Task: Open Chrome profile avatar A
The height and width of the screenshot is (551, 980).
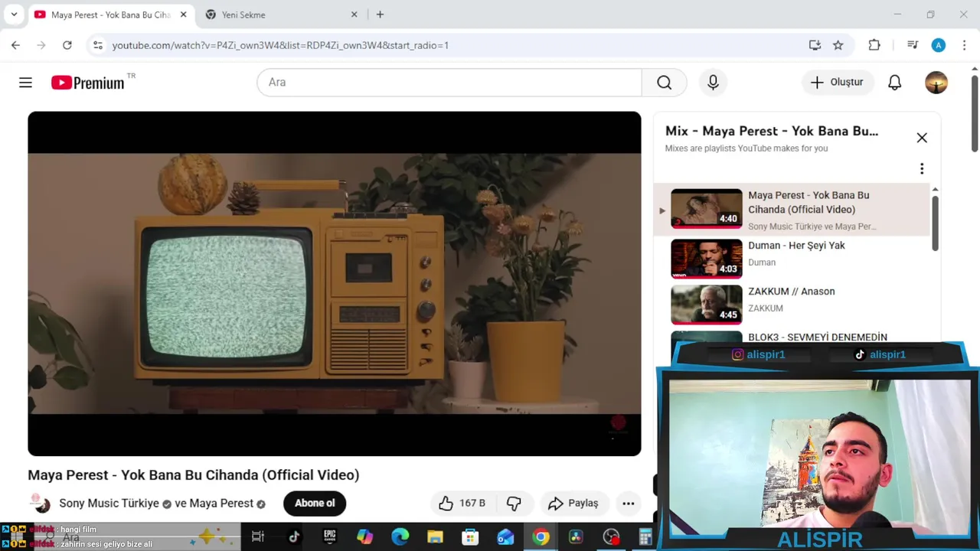Action: [x=939, y=45]
